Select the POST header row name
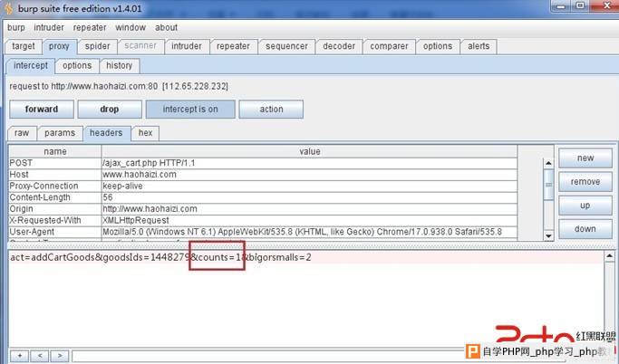 click(x=55, y=163)
